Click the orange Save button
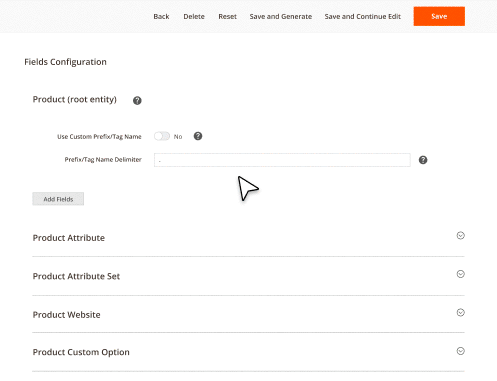497x381 pixels. [439, 16]
